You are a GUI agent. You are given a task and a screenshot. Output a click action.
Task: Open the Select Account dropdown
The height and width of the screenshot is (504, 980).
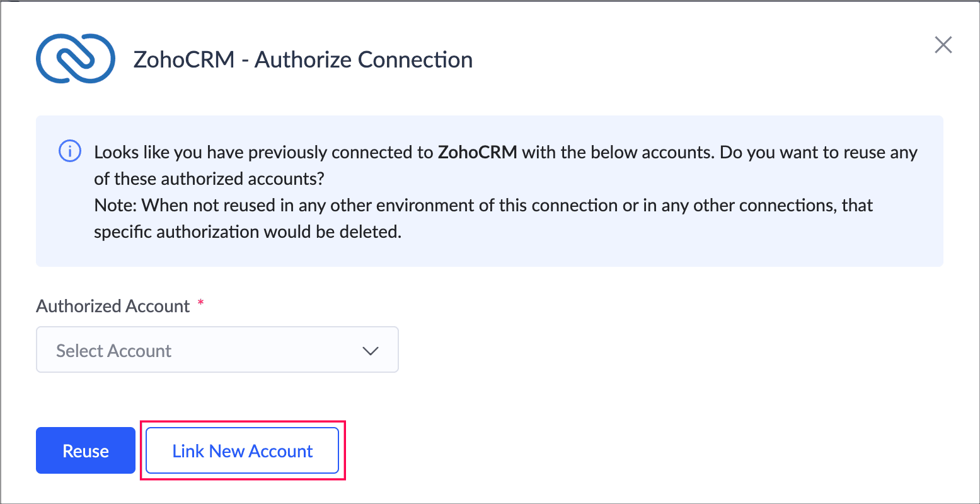[x=217, y=350]
